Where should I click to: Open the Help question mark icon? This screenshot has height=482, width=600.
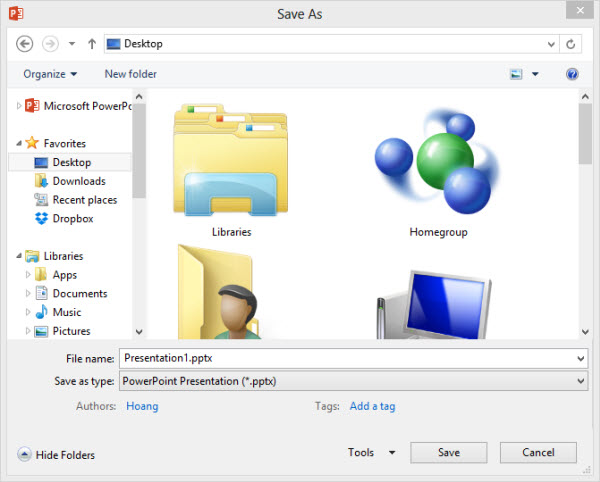[x=572, y=74]
